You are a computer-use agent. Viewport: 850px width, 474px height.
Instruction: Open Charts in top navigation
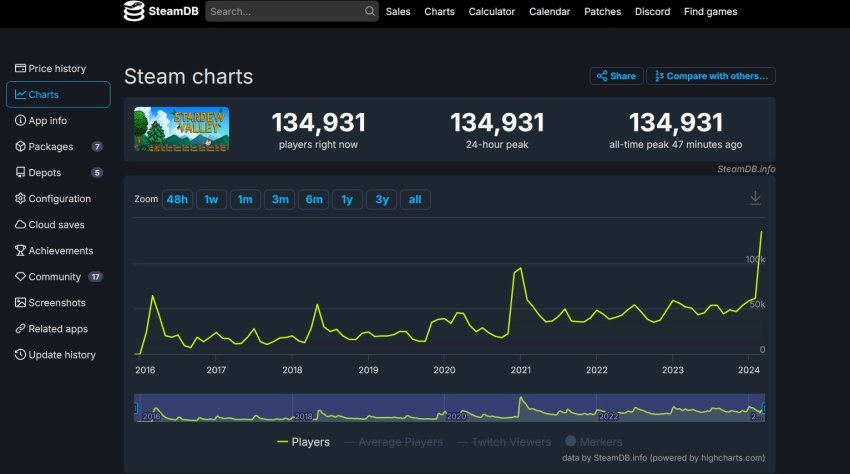(x=439, y=12)
